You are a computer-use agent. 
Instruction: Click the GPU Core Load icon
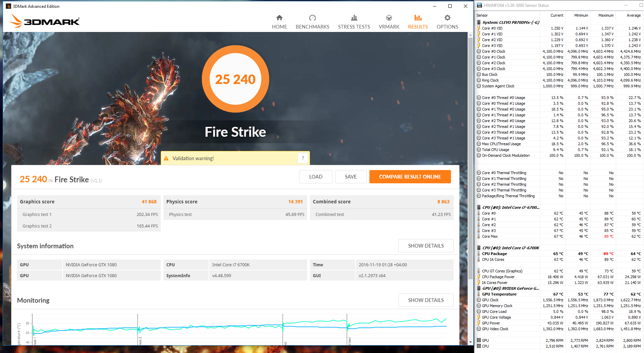[x=479, y=312]
